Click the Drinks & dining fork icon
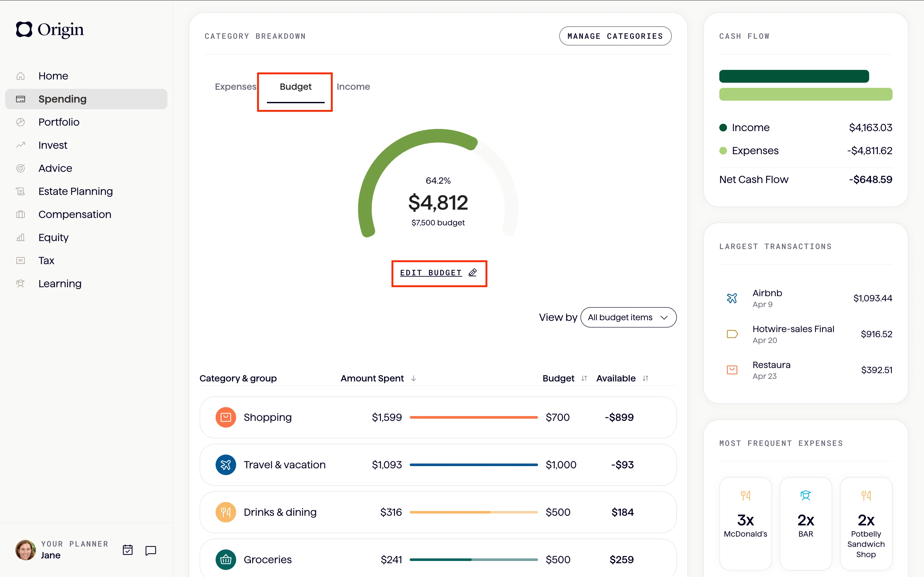The width and height of the screenshot is (924, 577). coord(226,512)
